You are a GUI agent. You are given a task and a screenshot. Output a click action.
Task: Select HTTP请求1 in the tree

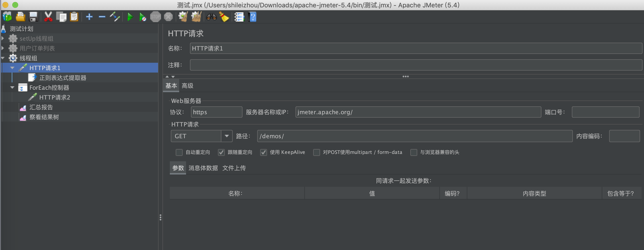45,68
